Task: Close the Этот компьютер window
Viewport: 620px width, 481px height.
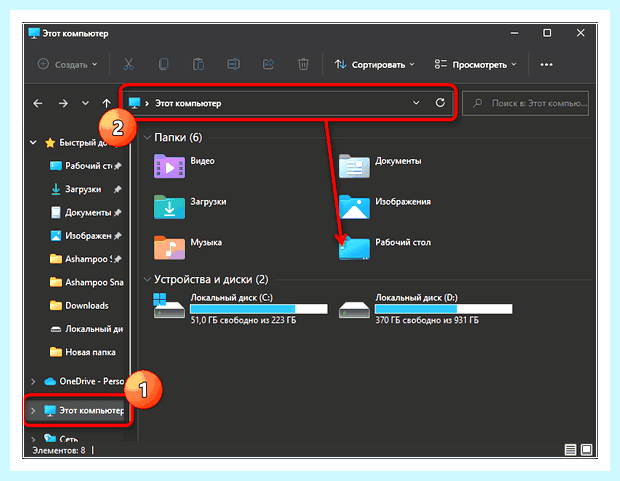Action: pos(580,33)
